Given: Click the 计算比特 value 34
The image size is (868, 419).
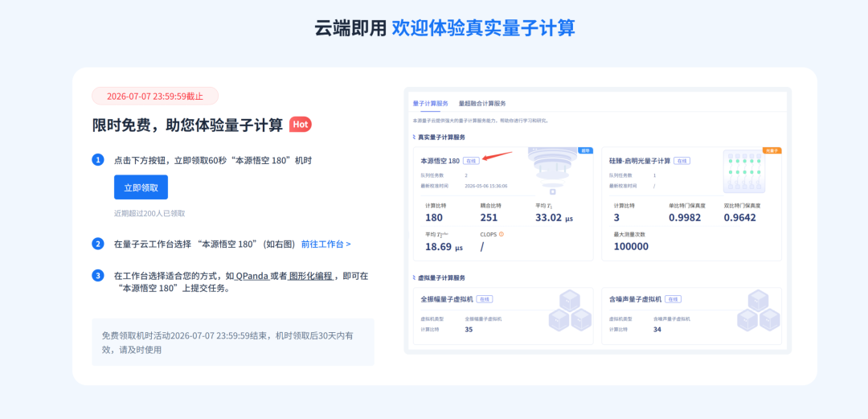Looking at the screenshot, I should click(657, 329).
